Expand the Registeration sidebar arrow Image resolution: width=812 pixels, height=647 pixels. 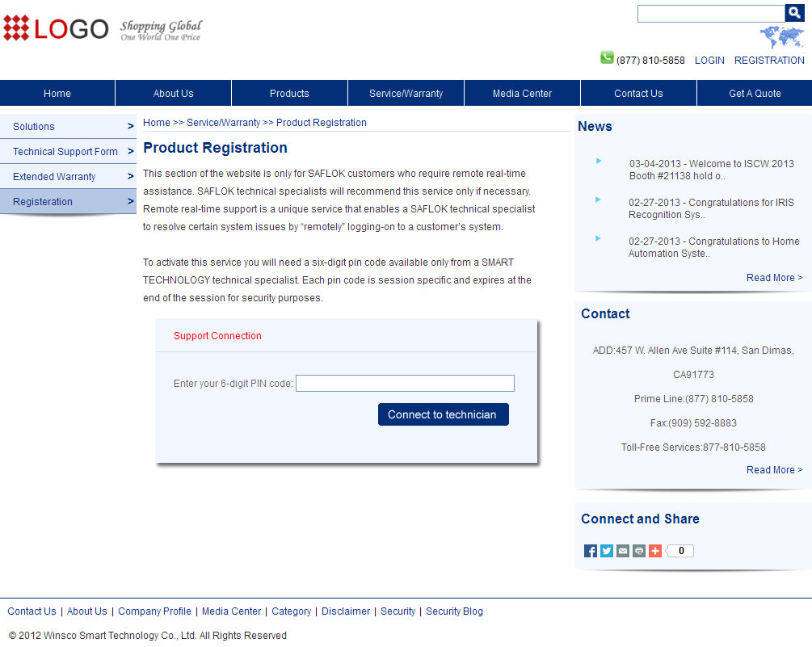pos(131,201)
